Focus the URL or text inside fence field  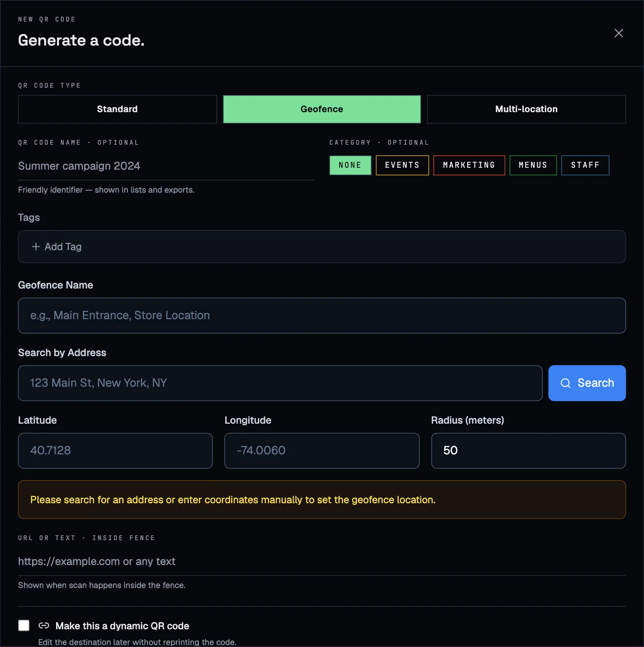pos(322,562)
